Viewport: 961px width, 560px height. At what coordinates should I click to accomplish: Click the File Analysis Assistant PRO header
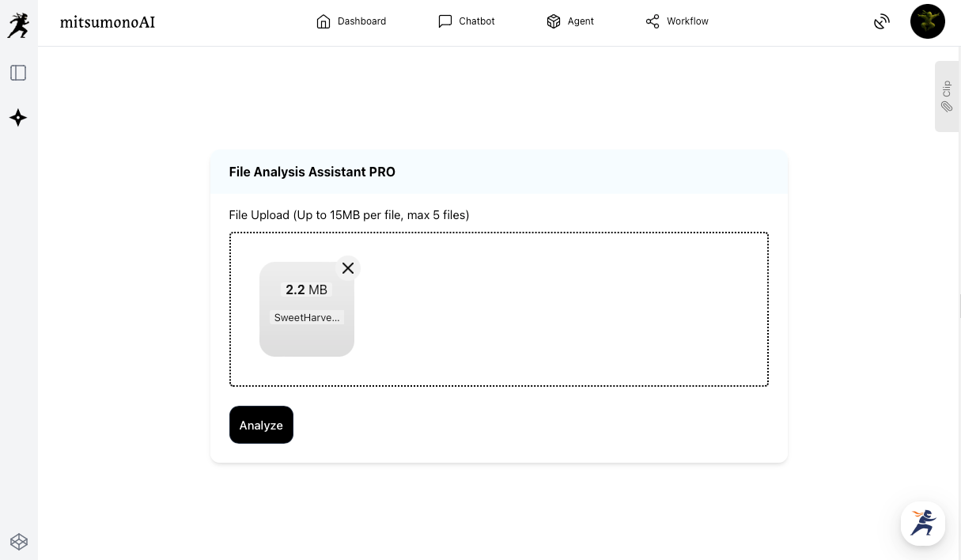click(312, 172)
